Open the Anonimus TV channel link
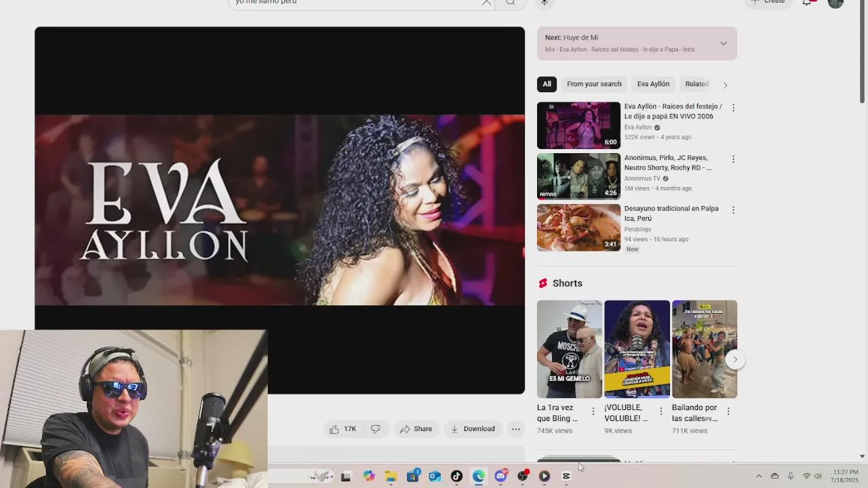Screen dimensions: 868x488 642,178
